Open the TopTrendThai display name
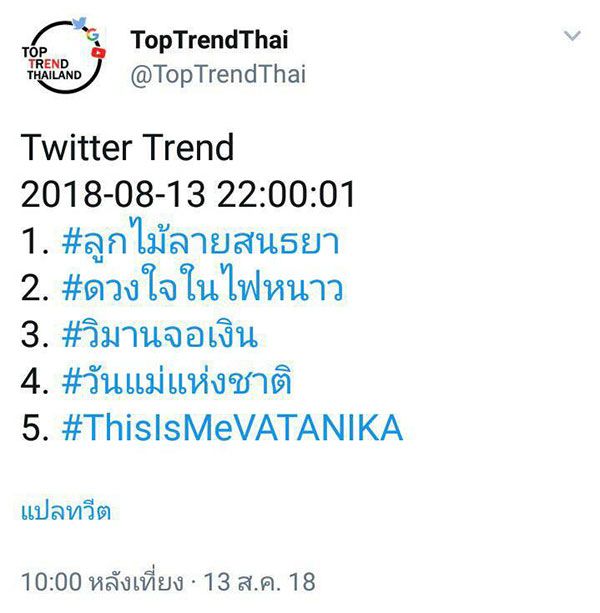The image size is (600, 613). pos(209,41)
